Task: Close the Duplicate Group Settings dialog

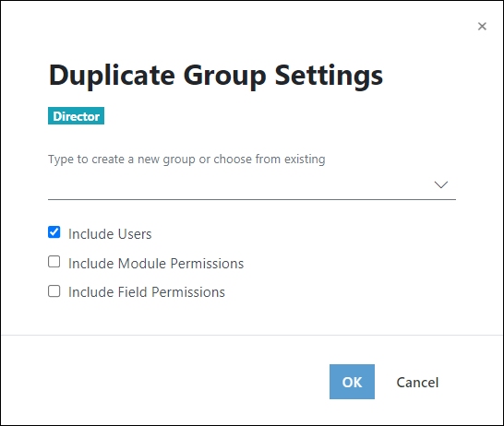Action: tap(482, 27)
